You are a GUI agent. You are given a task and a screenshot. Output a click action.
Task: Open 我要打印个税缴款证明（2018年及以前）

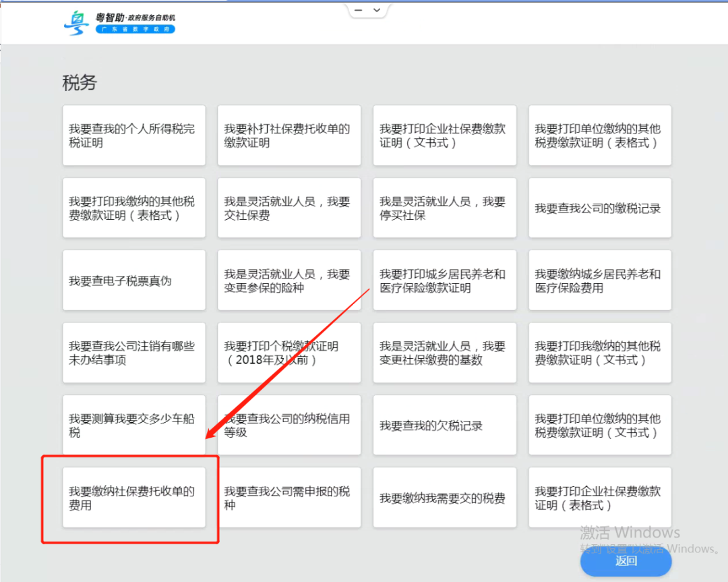click(289, 352)
